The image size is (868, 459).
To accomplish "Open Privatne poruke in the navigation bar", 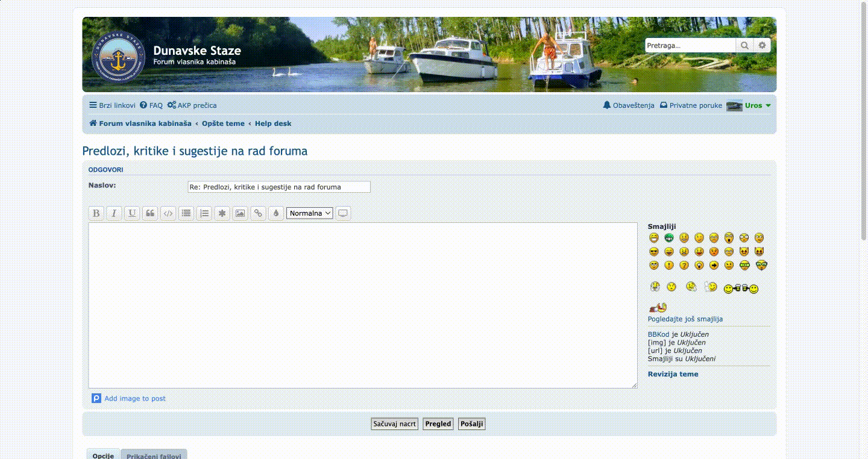I will [691, 105].
